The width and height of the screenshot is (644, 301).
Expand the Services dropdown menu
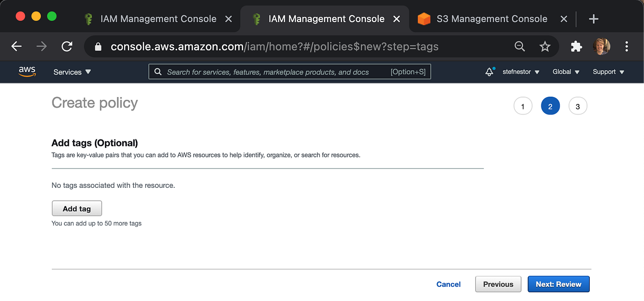point(72,72)
